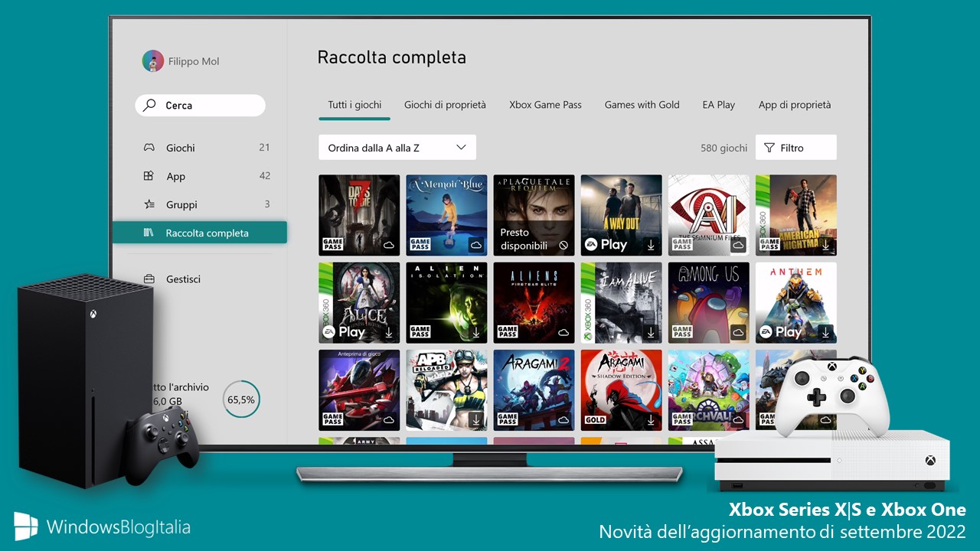Click unavailable icon on Plague Tale Requiem

click(x=563, y=246)
